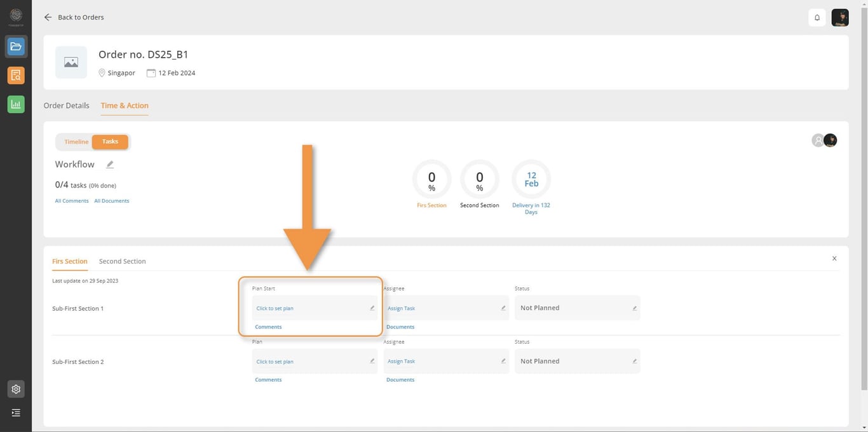Switch to Timeline view toggle
The width and height of the screenshot is (868, 432).
76,142
